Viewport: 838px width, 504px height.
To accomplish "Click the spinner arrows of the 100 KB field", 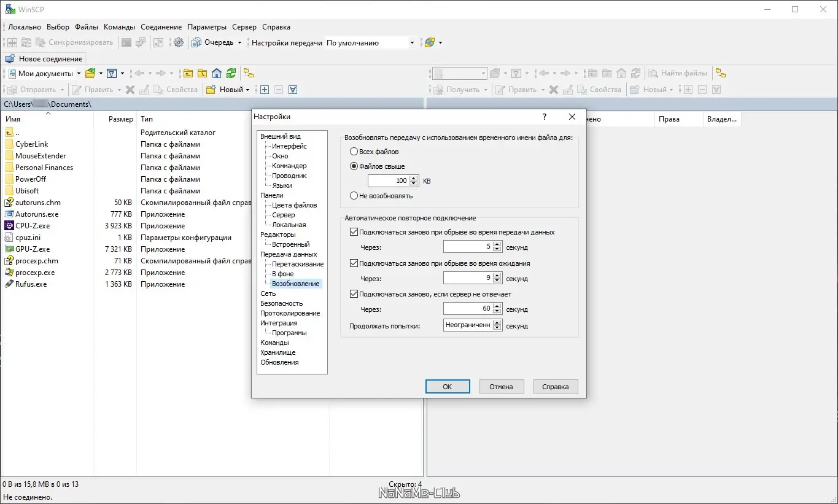I will coord(414,181).
